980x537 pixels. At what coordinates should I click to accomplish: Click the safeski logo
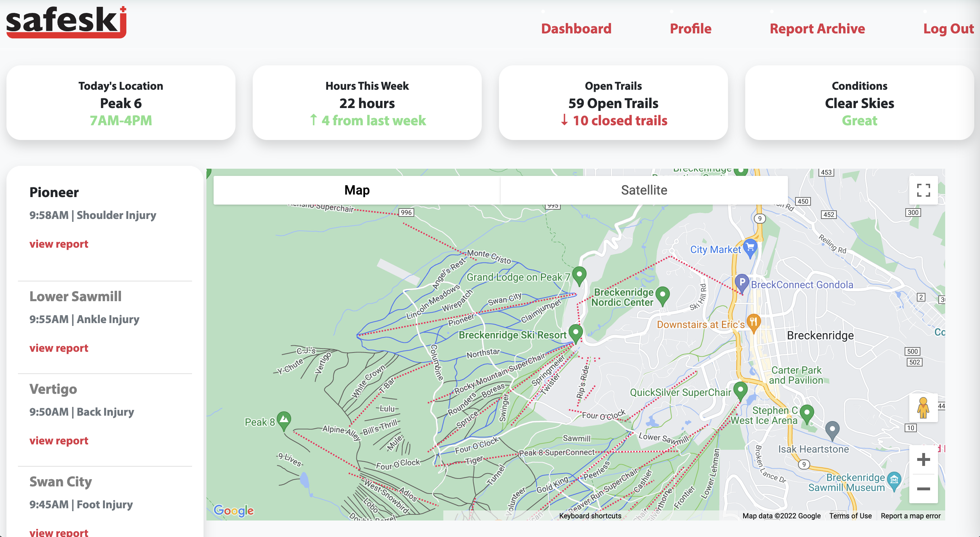(x=66, y=22)
